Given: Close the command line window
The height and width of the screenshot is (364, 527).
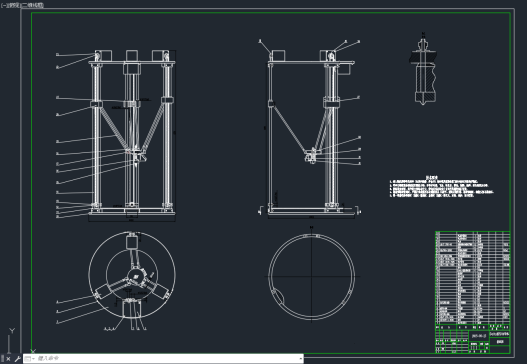Looking at the screenshot, I should coord(8,359).
